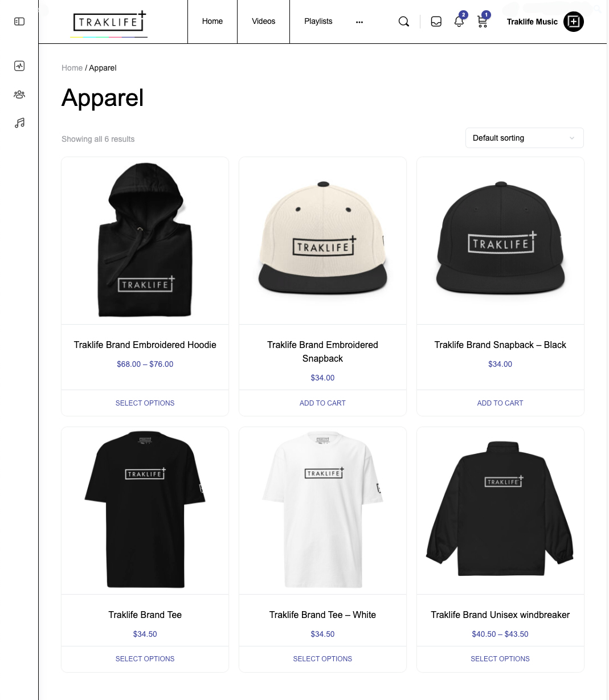The width and height of the screenshot is (609, 700).
Task: Expand the three-dots more menu
Action: click(359, 22)
